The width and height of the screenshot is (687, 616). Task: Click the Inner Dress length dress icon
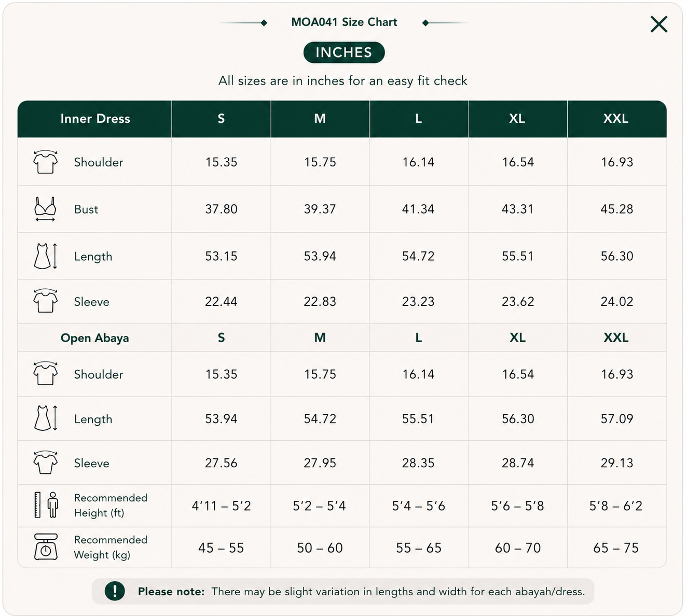tap(45, 256)
